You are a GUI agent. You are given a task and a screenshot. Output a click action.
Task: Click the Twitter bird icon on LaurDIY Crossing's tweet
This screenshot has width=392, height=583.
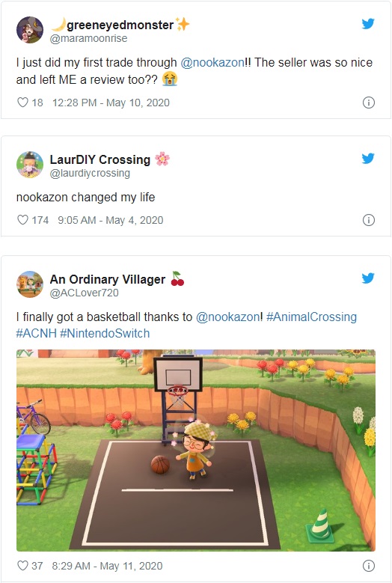pos(368,159)
